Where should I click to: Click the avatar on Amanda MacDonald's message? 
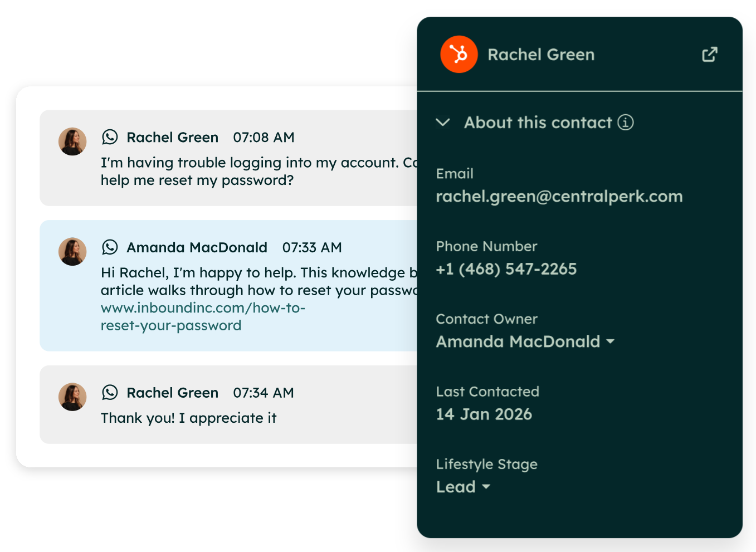pos(72,252)
